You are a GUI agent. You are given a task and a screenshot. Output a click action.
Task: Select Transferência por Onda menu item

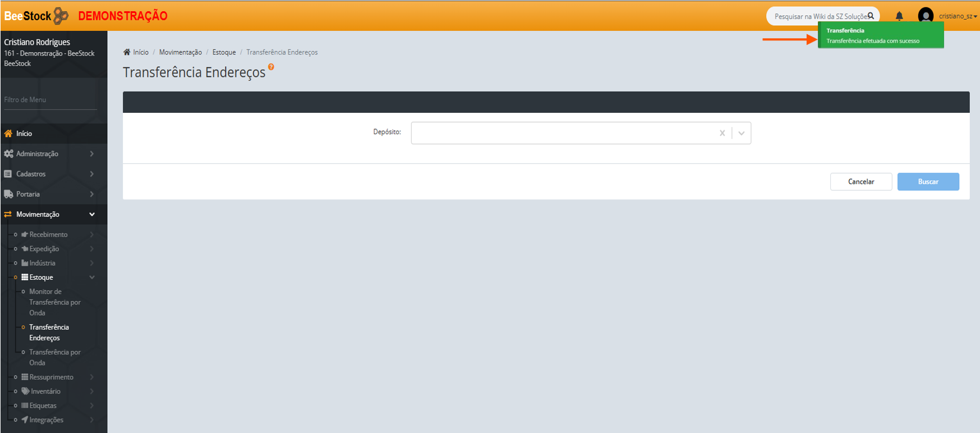point(54,357)
